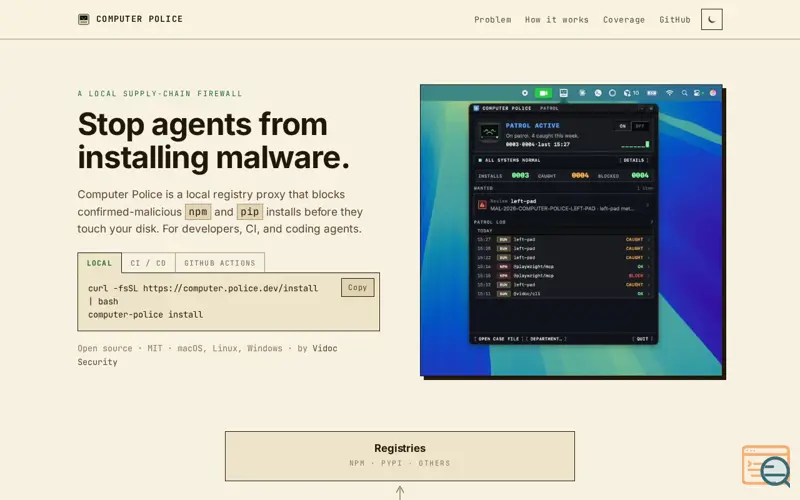The height and width of the screenshot is (500, 800).
Task: Visit the GitHub link in the header
Action: pos(674,20)
